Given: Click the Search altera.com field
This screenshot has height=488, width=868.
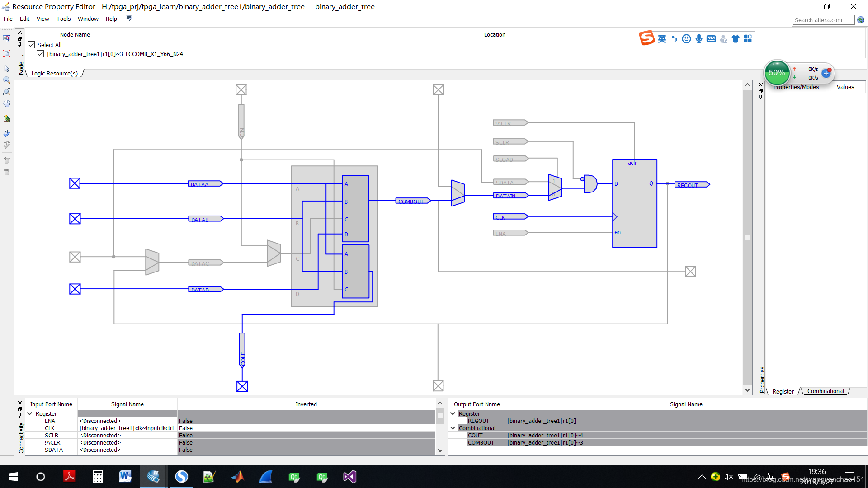Looking at the screenshot, I should [823, 20].
